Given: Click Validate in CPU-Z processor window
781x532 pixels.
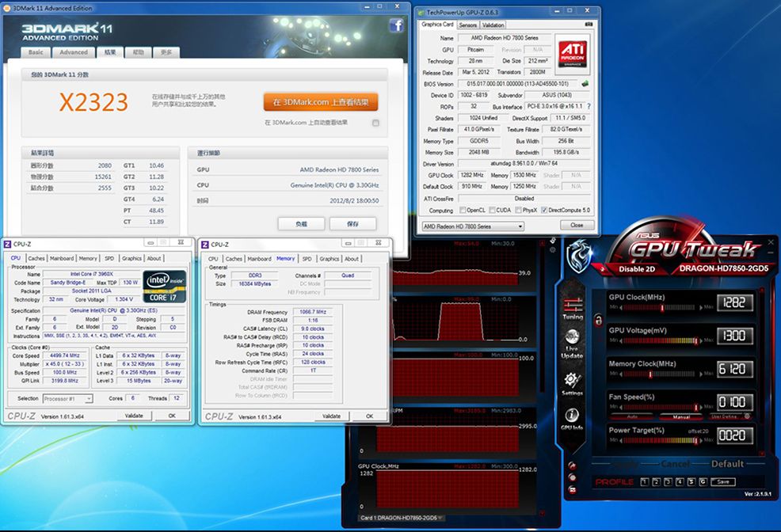Looking at the screenshot, I should [x=134, y=416].
